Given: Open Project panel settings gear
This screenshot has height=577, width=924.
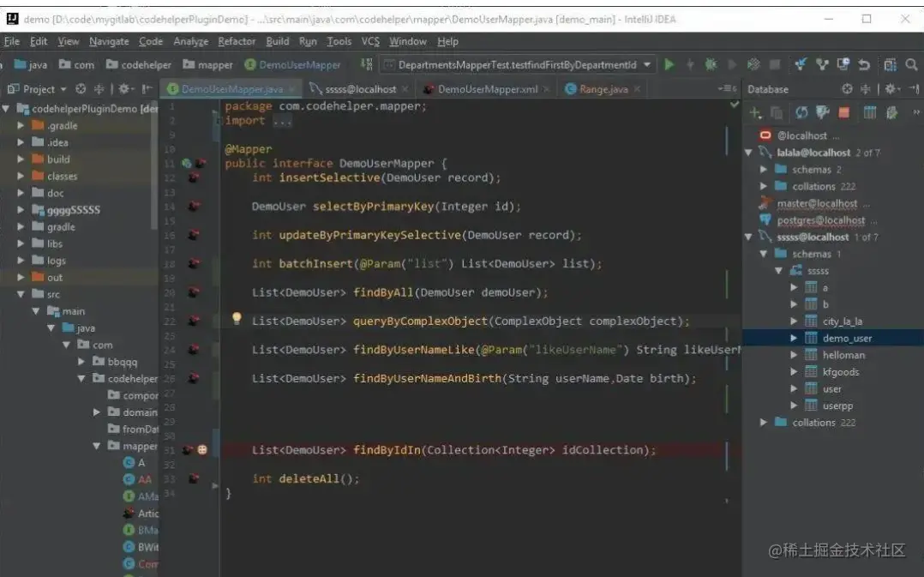Looking at the screenshot, I should 125,89.
